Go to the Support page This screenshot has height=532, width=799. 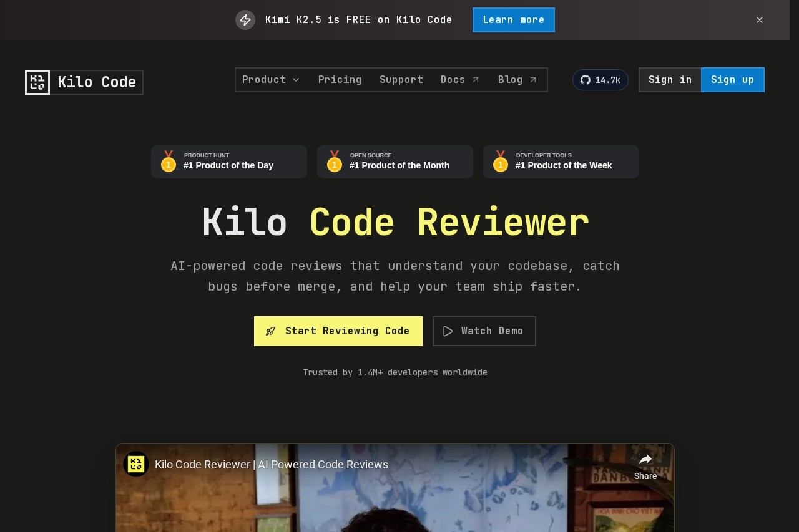[401, 80]
